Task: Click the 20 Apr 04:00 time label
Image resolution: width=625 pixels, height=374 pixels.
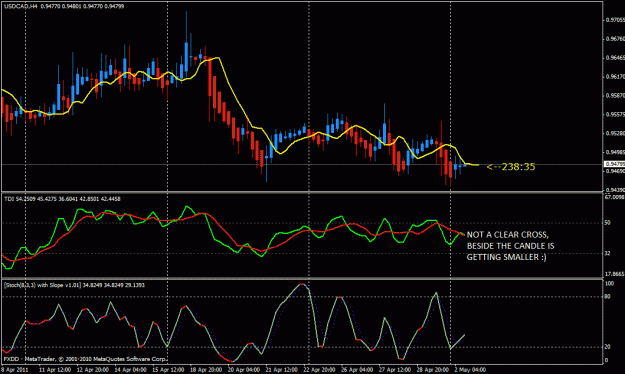Action: click(x=244, y=370)
